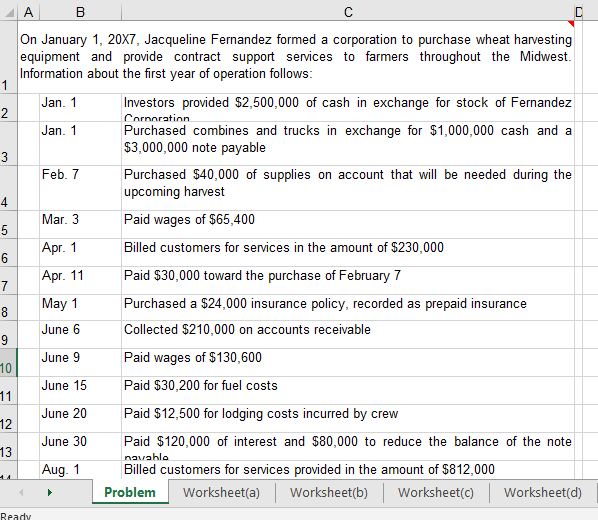The height and width of the screenshot is (520, 598).
Task: Click the 'June 9' date cell
Action: 80,362
